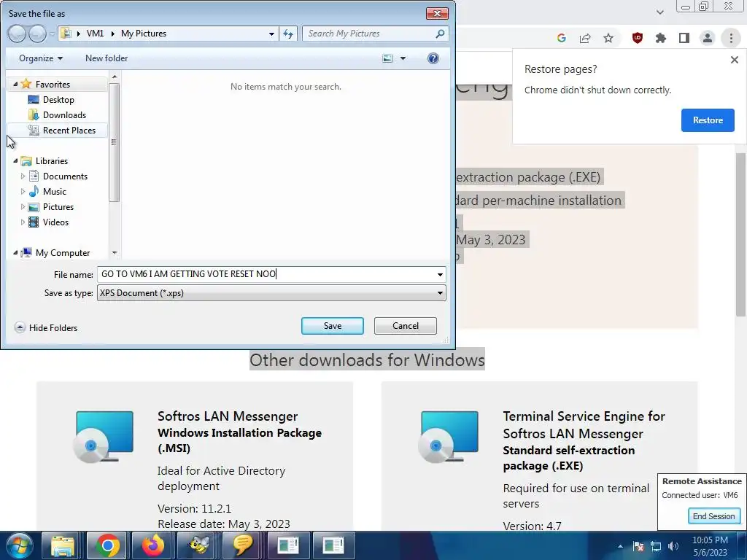Image resolution: width=747 pixels, height=560 pixels.
Task: Click the Save button
Action: tap(333, 326)
